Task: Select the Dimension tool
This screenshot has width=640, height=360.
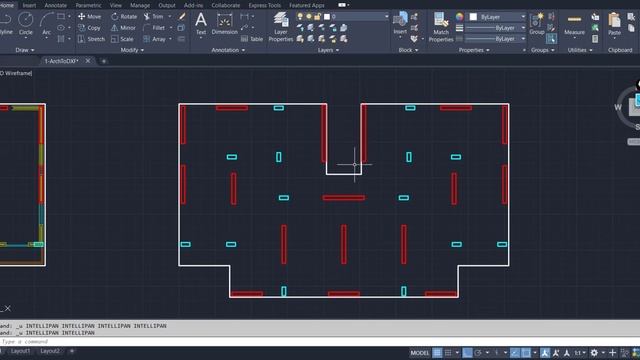Action: pos(224,24)
